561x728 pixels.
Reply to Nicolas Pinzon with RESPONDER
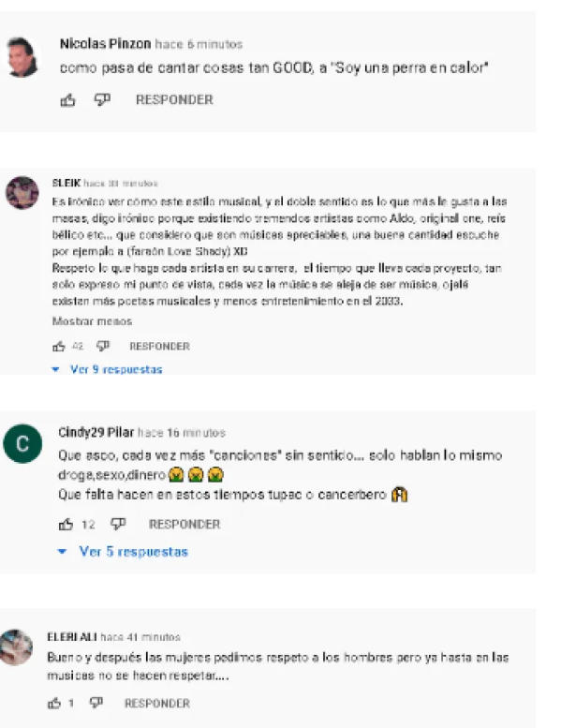174,100
